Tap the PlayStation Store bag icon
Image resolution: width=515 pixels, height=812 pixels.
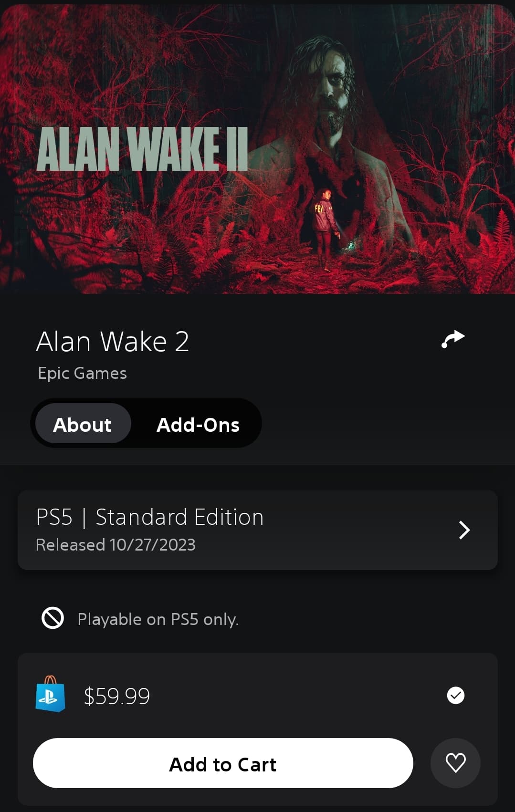[50, 694]
